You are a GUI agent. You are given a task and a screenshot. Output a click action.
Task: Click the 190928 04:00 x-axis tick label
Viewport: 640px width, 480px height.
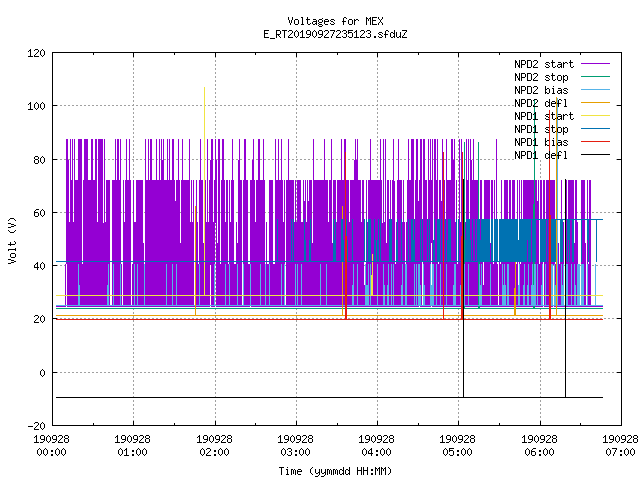point(376,446)
